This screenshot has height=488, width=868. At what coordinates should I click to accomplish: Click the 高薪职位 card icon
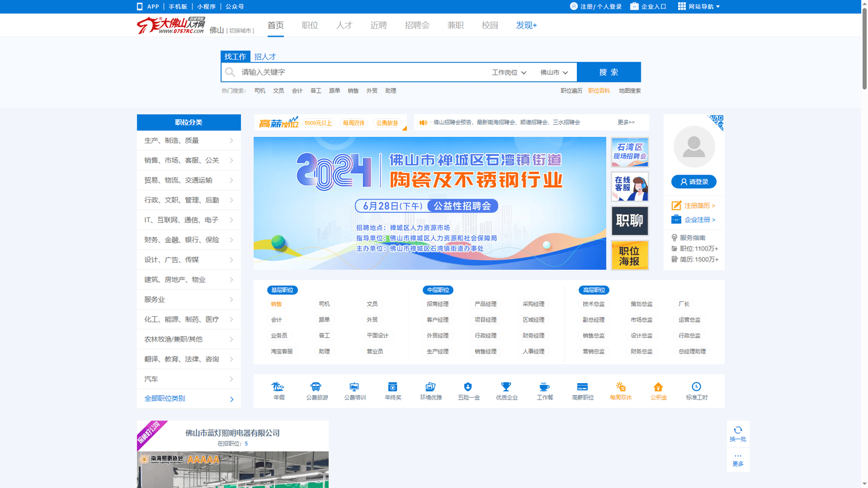[582, 387]
